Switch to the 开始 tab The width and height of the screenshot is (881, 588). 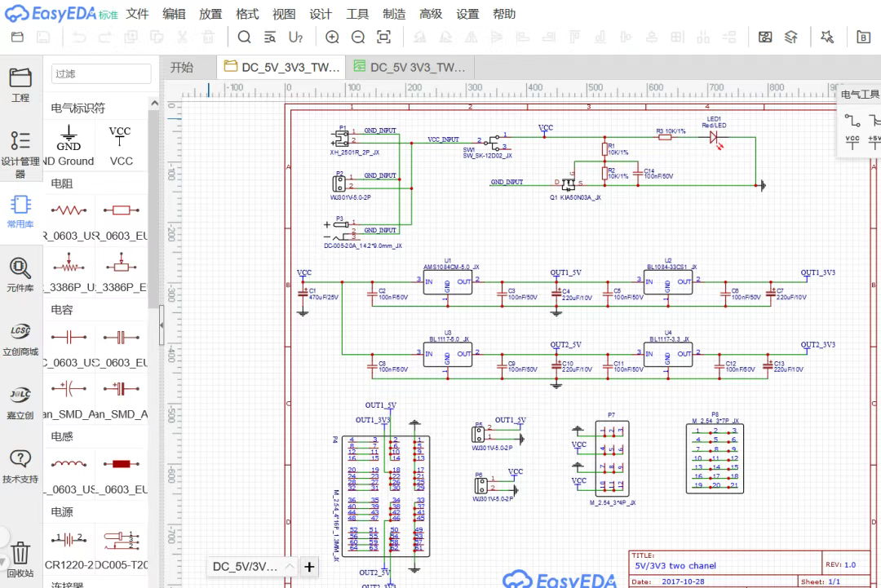182,68
